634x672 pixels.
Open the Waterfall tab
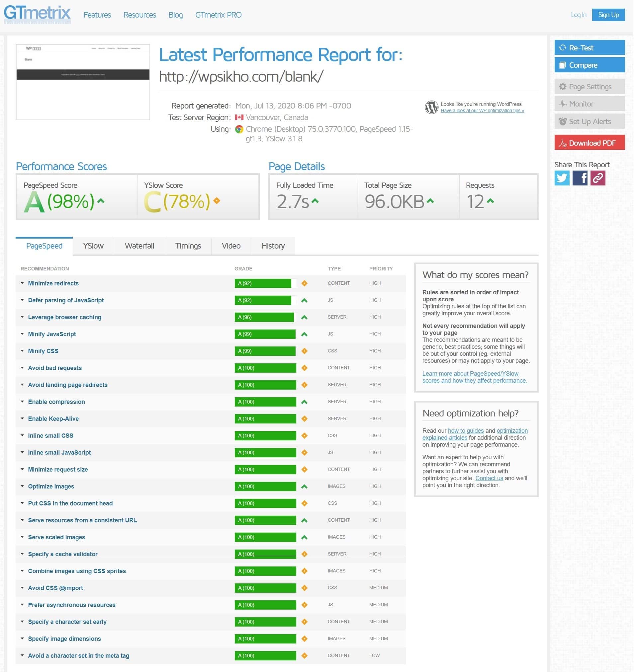[139, 246]
